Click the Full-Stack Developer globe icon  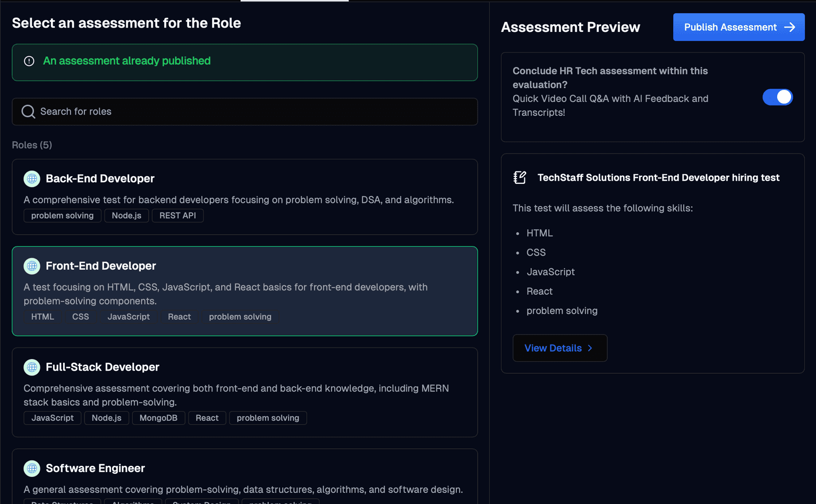32,367
